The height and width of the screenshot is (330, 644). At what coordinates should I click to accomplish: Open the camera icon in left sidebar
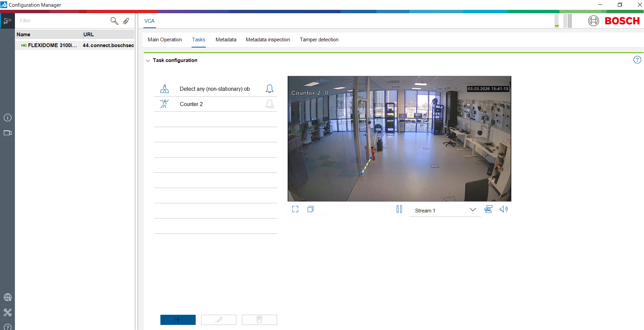7,133
